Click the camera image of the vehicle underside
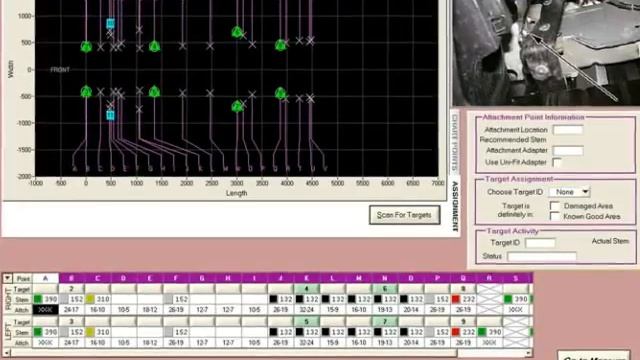 [x=546, y=52]
